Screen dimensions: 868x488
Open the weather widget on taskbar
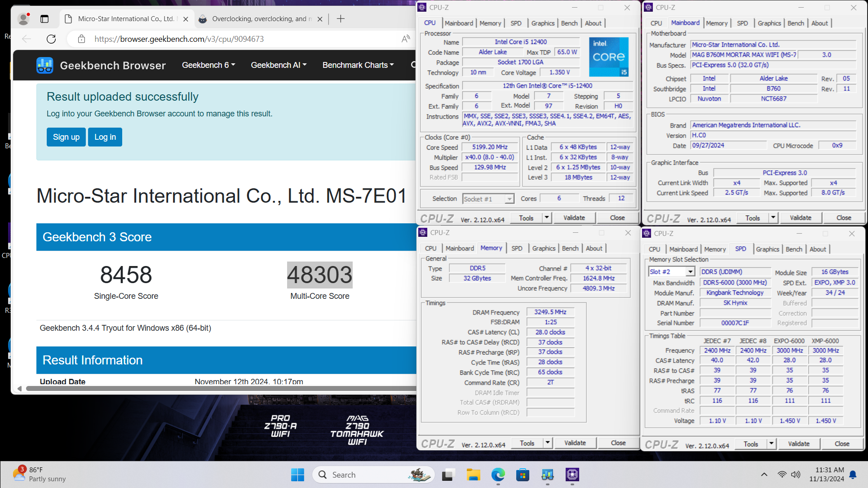[40, 475]
